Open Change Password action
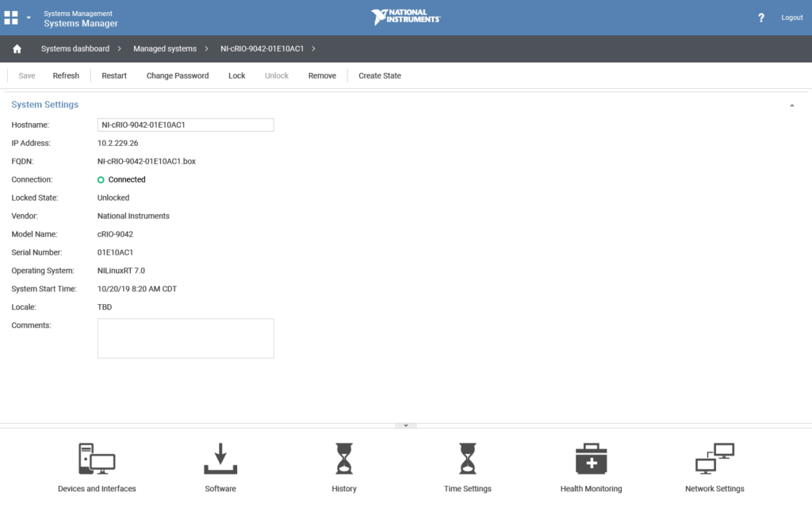Screen dimensions: 812x508 pyautogui.click(x=178, y=75)
